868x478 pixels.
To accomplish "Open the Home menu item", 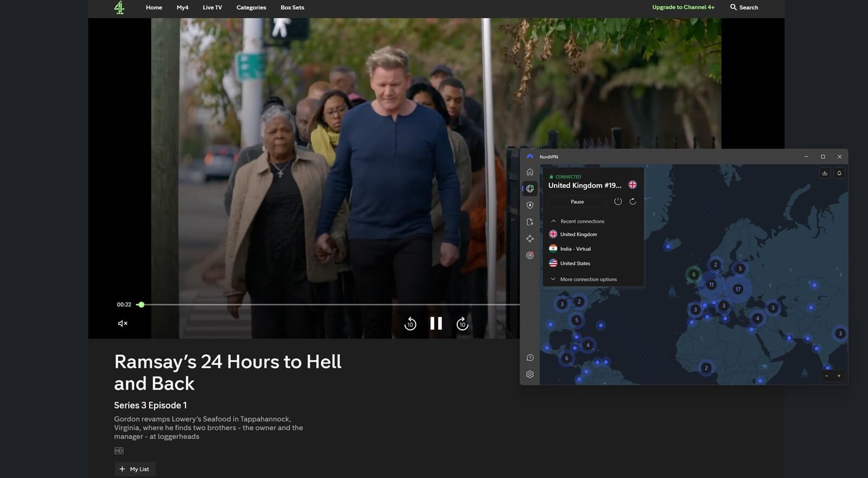I will pyautogui.click(x=154, y=8).
